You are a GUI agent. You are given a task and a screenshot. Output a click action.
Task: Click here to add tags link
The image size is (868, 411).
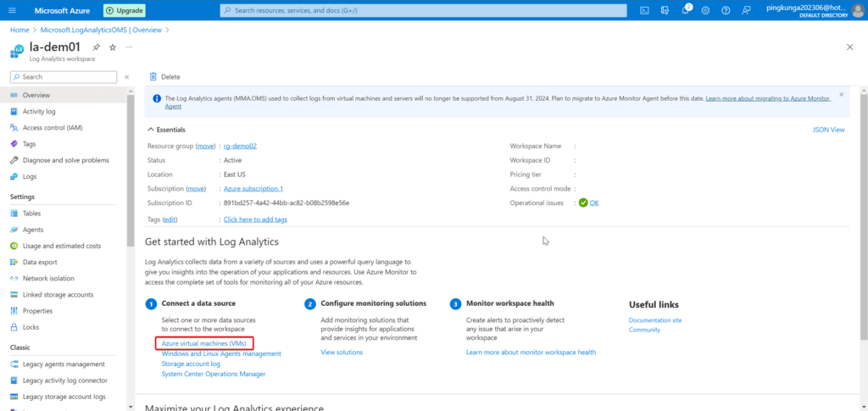(x=255, y=219)
